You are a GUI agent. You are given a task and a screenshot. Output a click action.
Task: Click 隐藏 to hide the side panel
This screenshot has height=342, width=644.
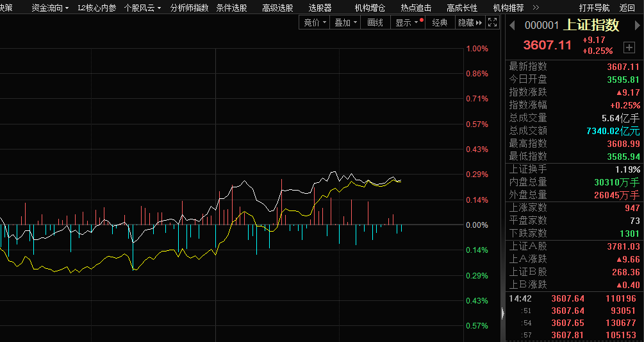[x=470, y=22]
